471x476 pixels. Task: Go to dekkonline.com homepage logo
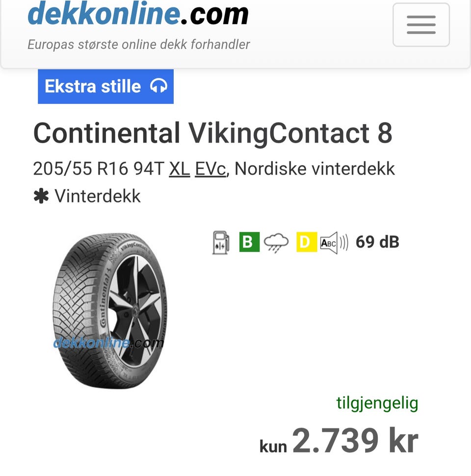(138, 14)
